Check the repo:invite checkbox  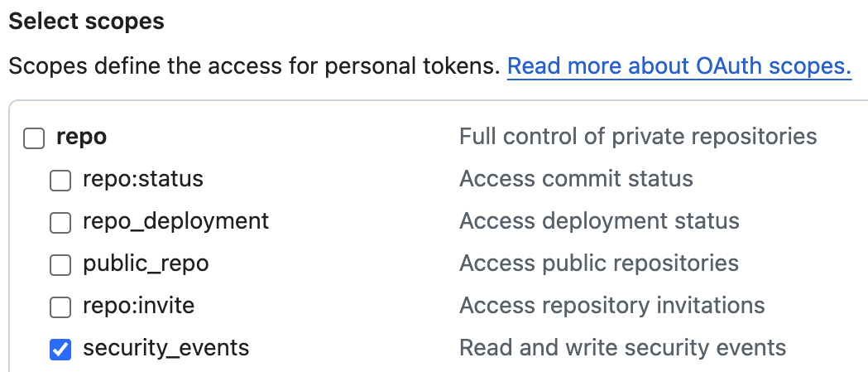(x=60, y=307)
